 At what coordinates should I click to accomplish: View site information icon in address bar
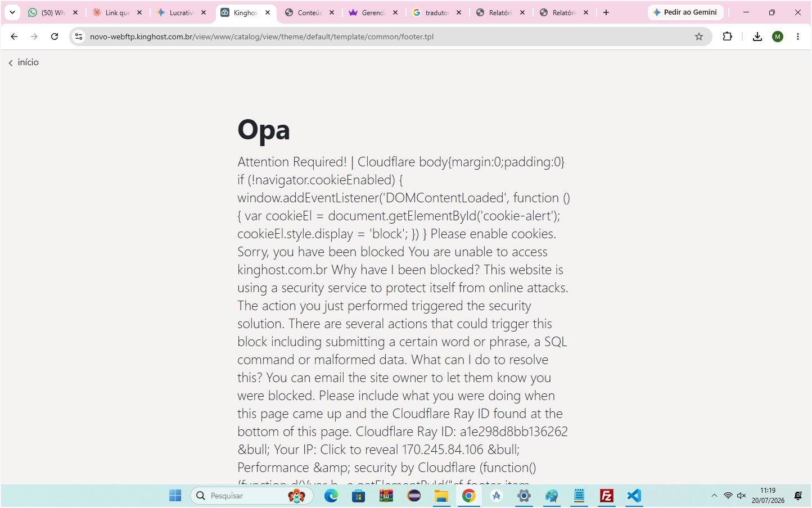(x=79, y=37)
